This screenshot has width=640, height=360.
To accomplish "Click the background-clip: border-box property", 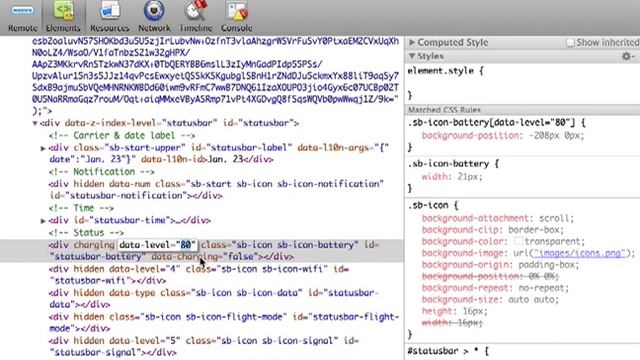I will [x=493, y=230].
